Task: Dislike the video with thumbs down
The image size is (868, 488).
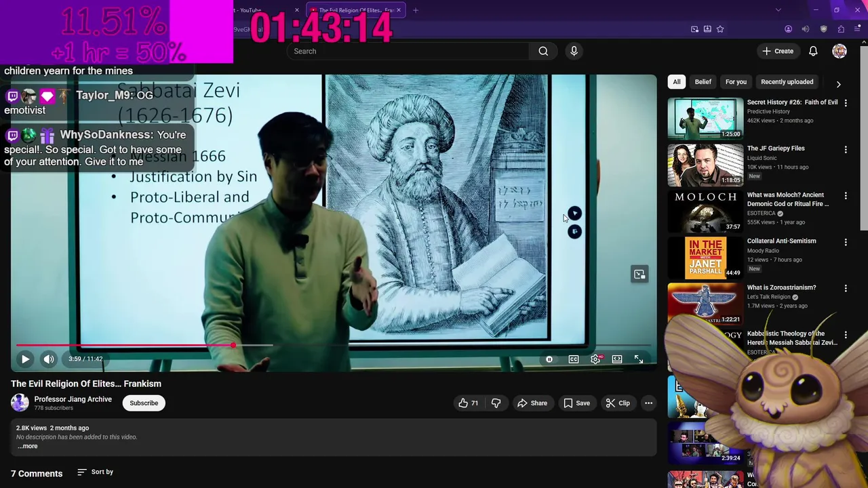Action: pos(496,403)
